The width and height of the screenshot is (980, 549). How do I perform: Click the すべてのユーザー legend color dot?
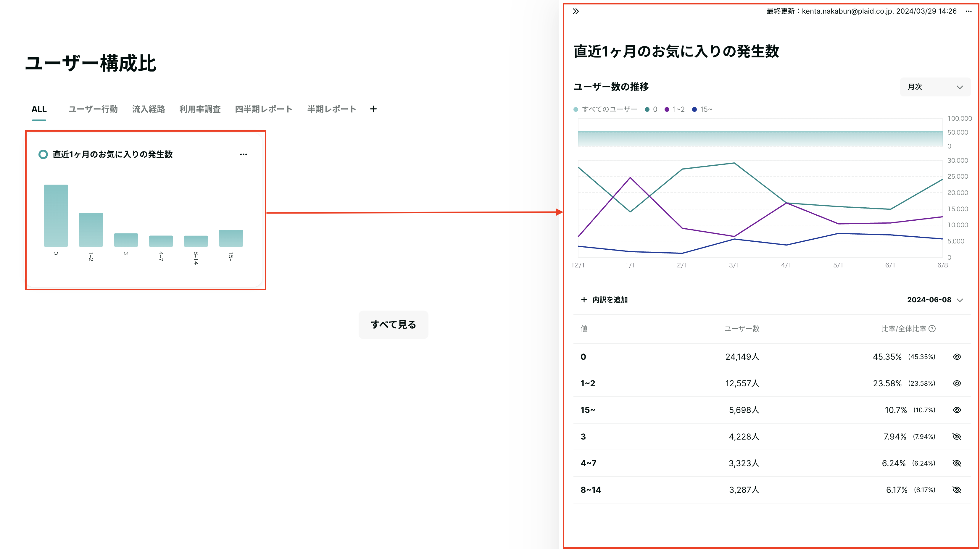point(576,109)
